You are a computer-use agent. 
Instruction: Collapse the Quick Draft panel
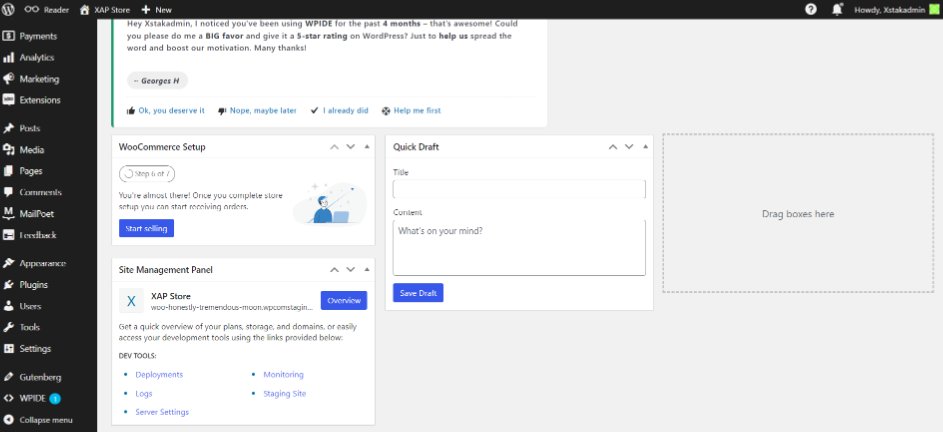645,147
